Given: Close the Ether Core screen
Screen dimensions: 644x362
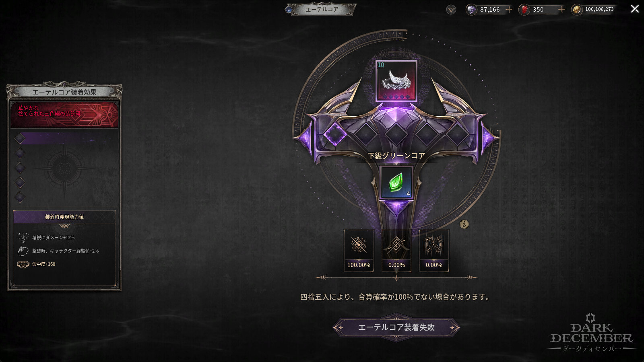Looking at the screenshot, I should (x=635, y=9).
